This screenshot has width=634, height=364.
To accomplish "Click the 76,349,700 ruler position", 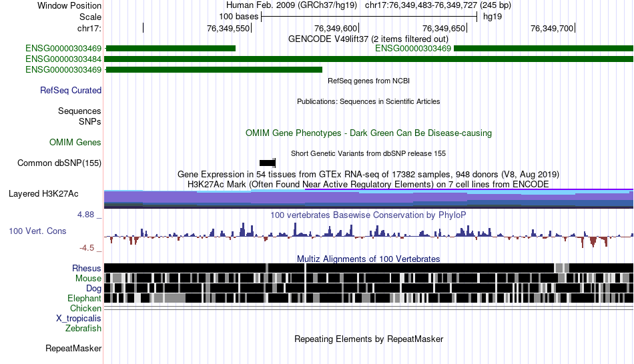I will pyautogui.click(x=553, y=28).
